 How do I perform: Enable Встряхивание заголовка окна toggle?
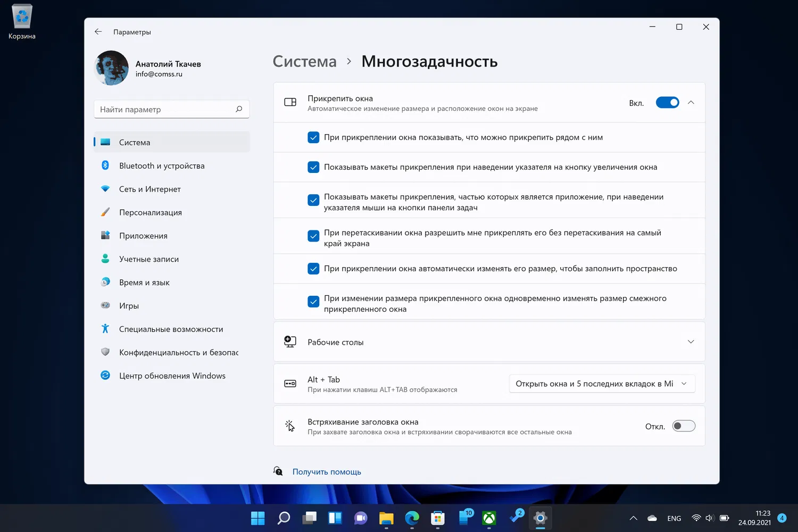[684, 426]
